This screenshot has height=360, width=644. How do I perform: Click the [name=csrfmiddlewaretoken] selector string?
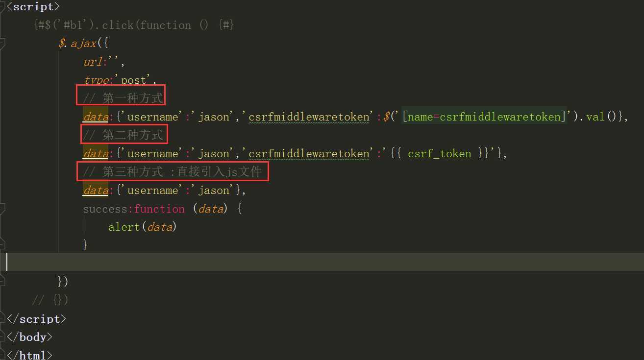[484, 117]
